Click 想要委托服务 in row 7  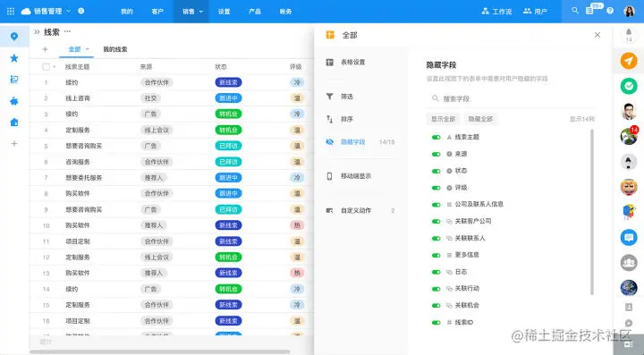tap(84, 178)
